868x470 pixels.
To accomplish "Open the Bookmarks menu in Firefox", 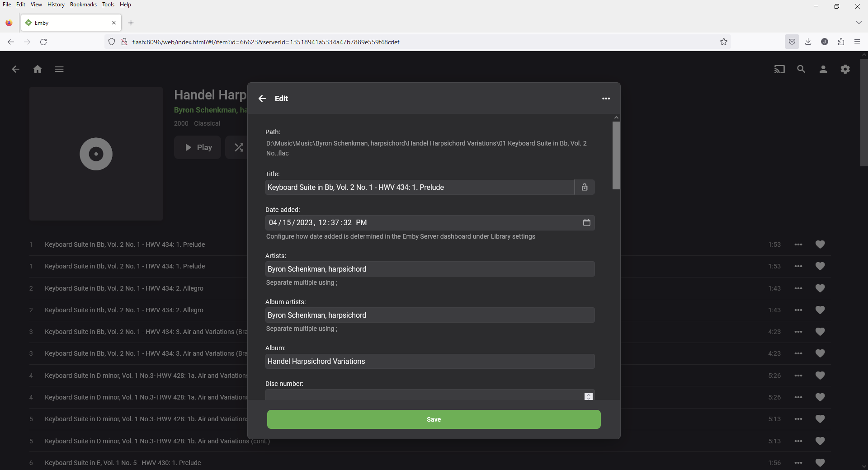I will tap(83, 5).
